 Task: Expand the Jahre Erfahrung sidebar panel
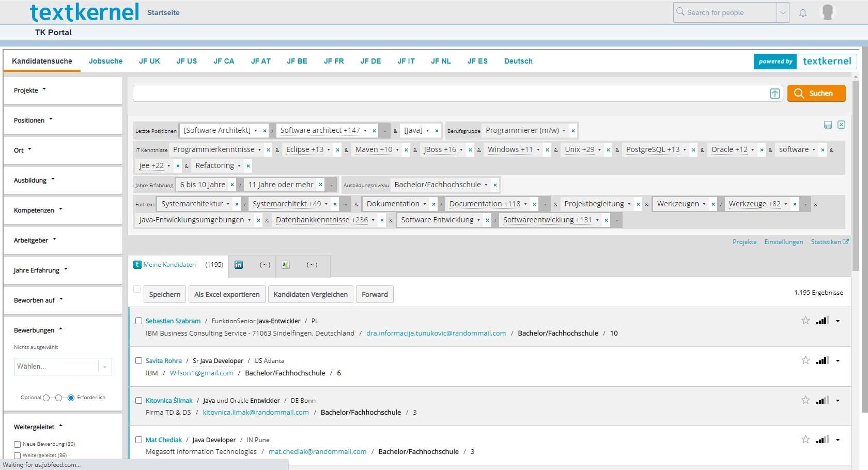(x=63, y=270)
